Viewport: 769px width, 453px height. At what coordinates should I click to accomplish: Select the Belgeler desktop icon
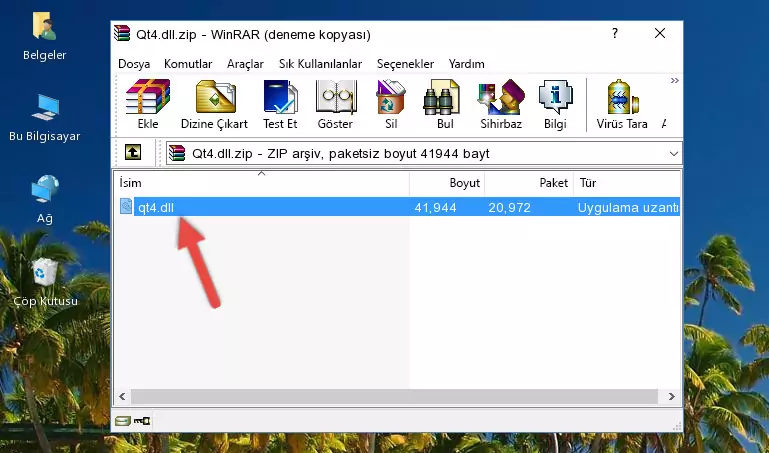click(44, 36)
